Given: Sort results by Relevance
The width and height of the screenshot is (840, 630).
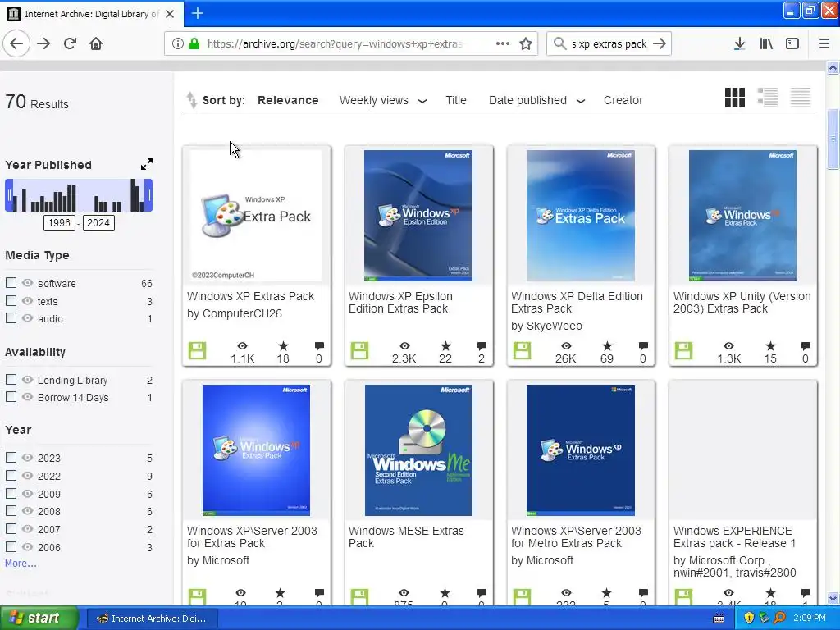Looking at the screenshot, I should 288,100.
